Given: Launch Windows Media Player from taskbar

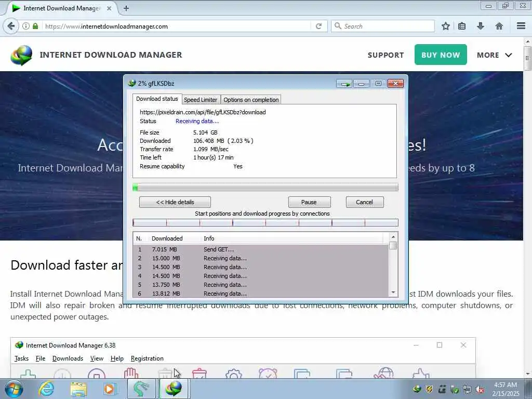Looking at the screenshot, I should 110,389.
